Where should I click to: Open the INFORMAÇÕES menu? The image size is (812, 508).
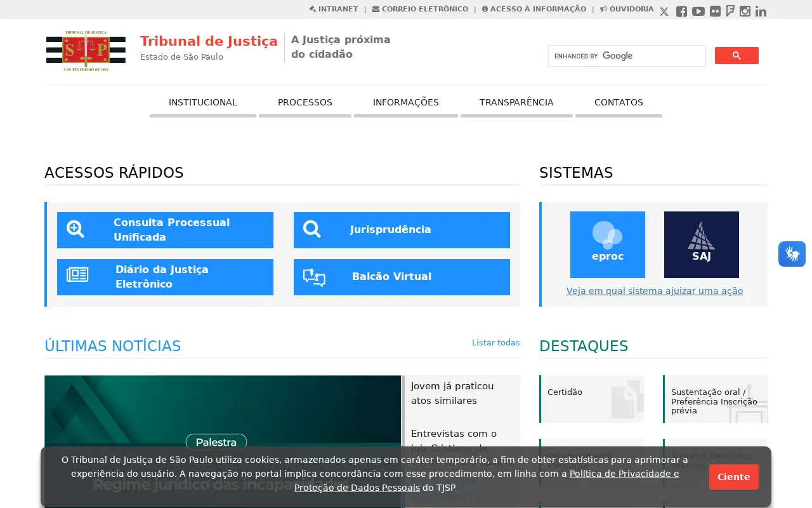click(406, 103)
